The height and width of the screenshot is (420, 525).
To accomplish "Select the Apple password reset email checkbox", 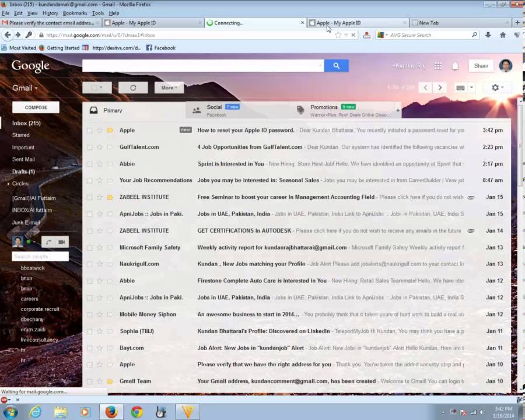I will pyautogui.click(x=89, y=130).
